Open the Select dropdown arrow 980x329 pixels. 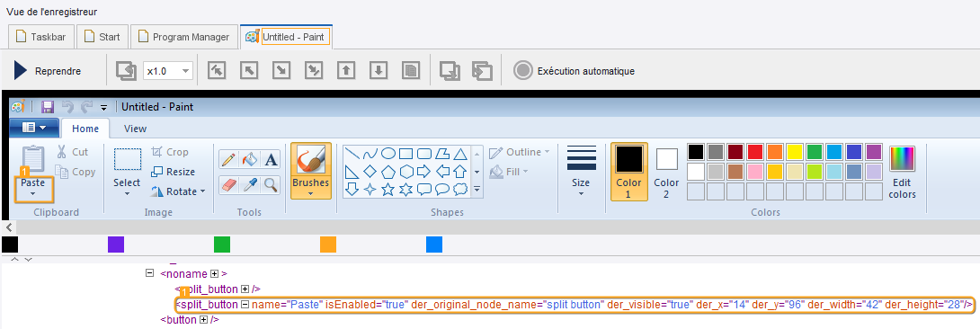coord(127,193)
